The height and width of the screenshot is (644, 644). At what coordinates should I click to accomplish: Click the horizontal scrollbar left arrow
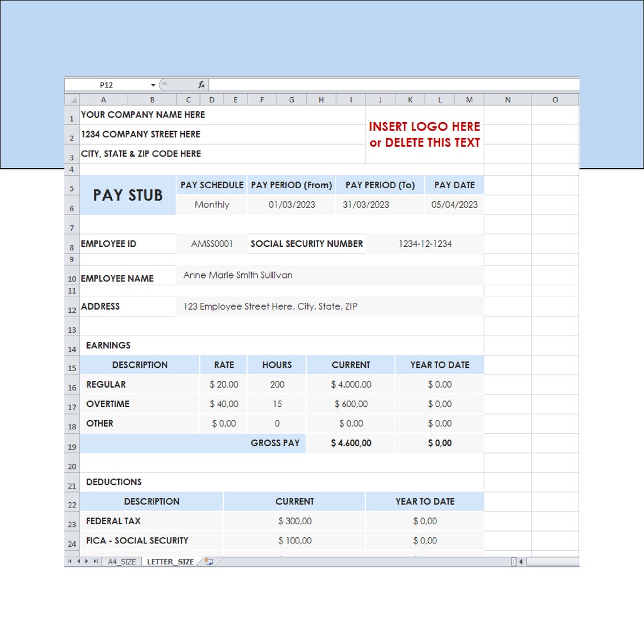point(521,561)
